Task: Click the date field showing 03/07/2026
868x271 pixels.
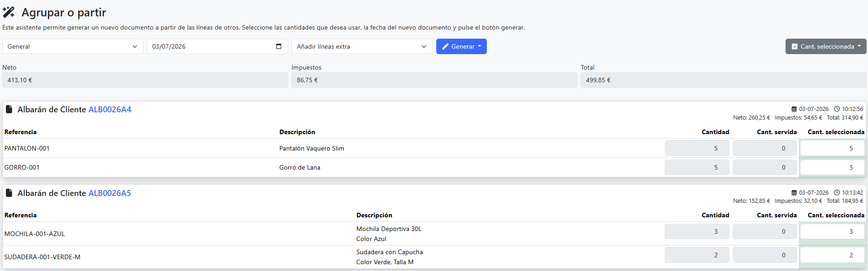Action: tap(217, 46)
